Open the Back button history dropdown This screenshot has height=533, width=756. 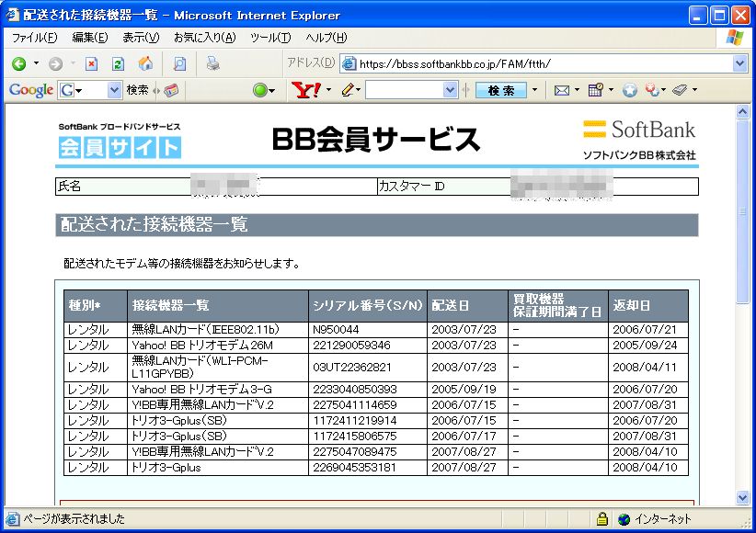(36, 63)
